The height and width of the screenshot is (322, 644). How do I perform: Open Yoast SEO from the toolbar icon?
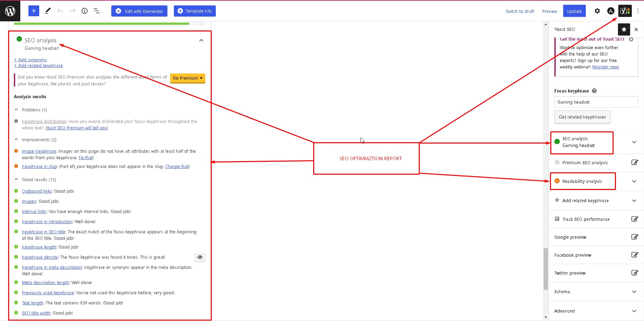[x=625, y=10]
